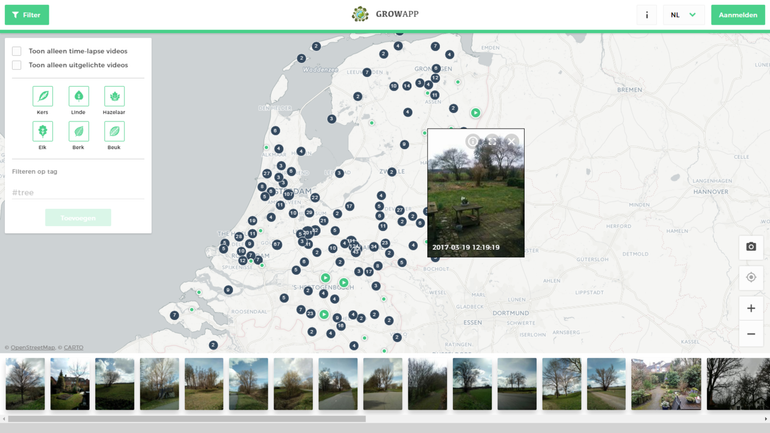Click the Aanmelden sign-up button
Viewport: 770px width, 433px height.
(x=738, y=15)
